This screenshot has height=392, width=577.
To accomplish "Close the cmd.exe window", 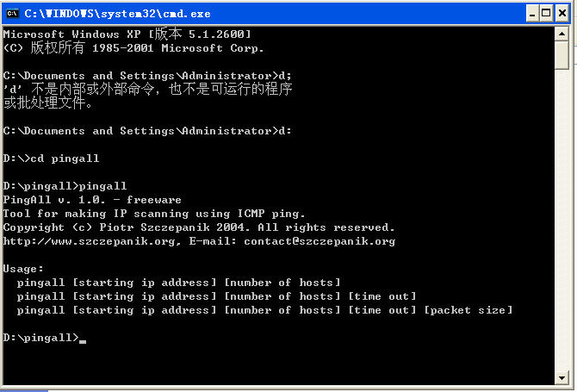I will pos(561,13).
